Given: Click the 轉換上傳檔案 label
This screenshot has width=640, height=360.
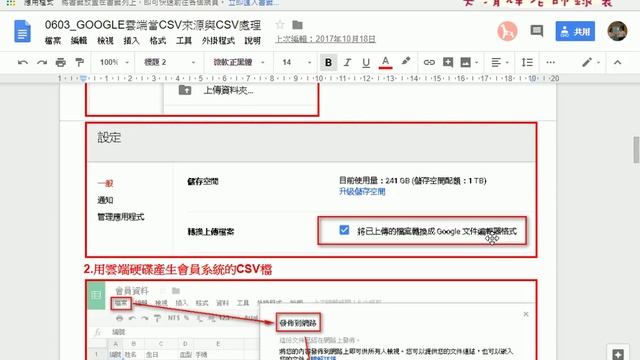Looking at the screenshot, I should [211, 232].
